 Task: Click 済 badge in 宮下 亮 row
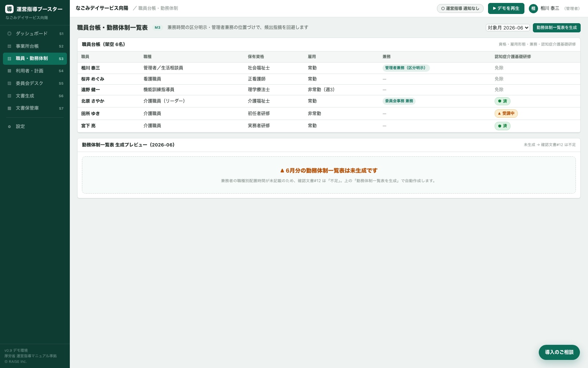[502, 126]
